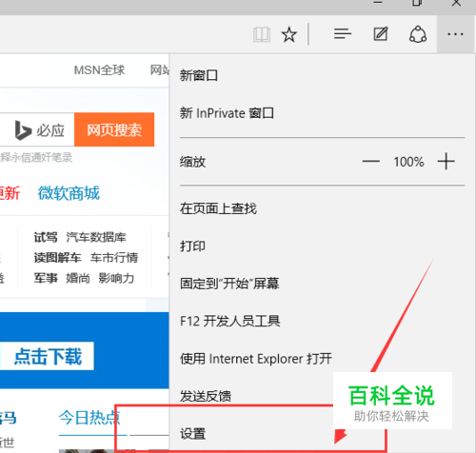Choose 在页面上查找 in the menu

(218, 208)
